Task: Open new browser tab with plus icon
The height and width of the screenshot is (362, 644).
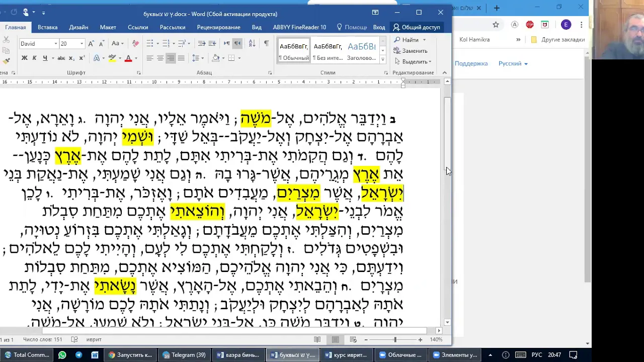Action: pyautogui.click(x=497, y=8)
